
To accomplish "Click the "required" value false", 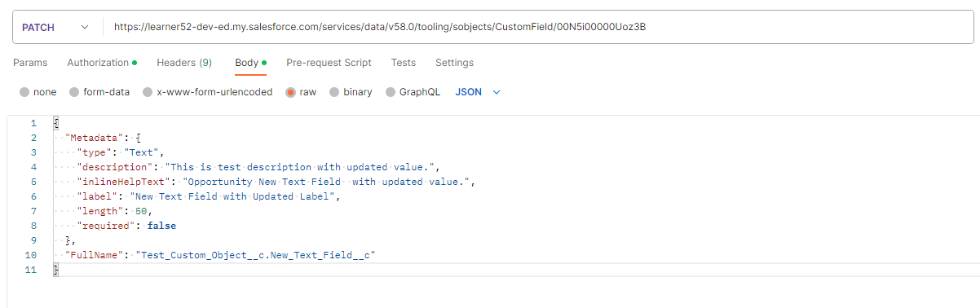I will (x=161, y=226).
